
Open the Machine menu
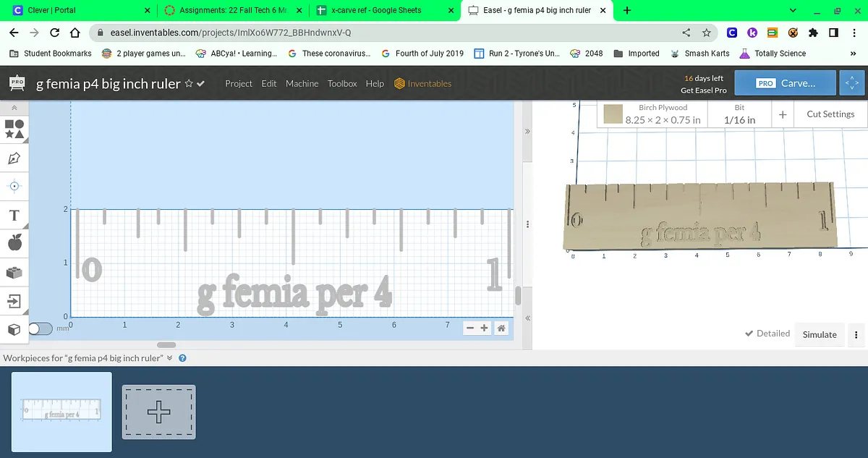[x=302, y=84]
